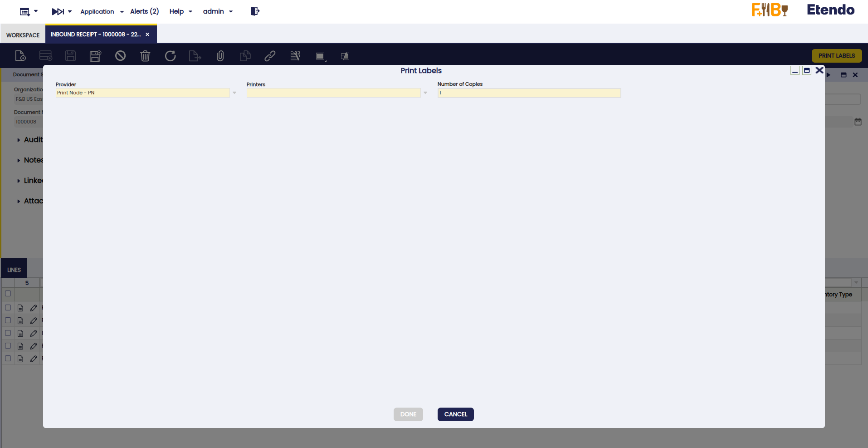The width and height of the screenshot is (868, 448).
Task: Click the trash delete icon in toolbar
Action: coord(145,56)
